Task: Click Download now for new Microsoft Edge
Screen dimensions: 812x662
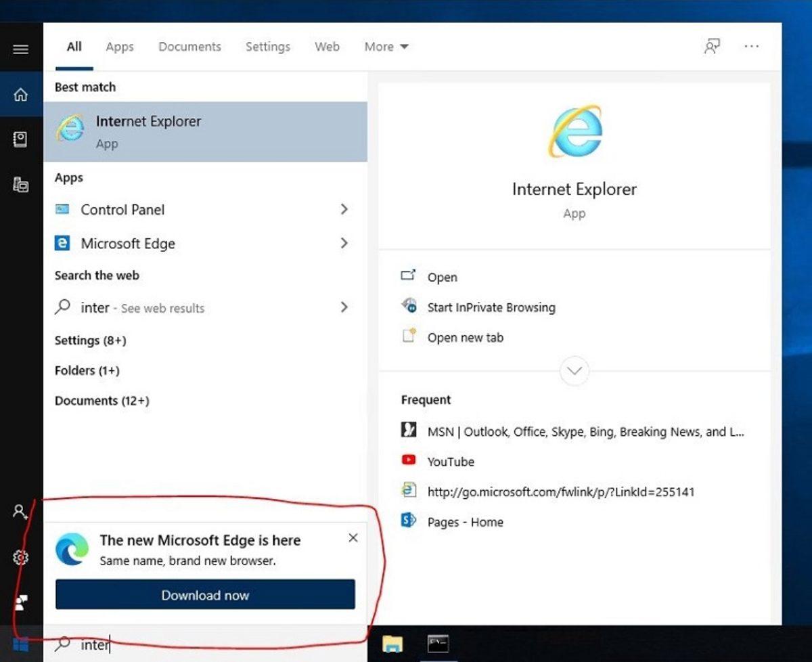Action: tap(205, 594)
